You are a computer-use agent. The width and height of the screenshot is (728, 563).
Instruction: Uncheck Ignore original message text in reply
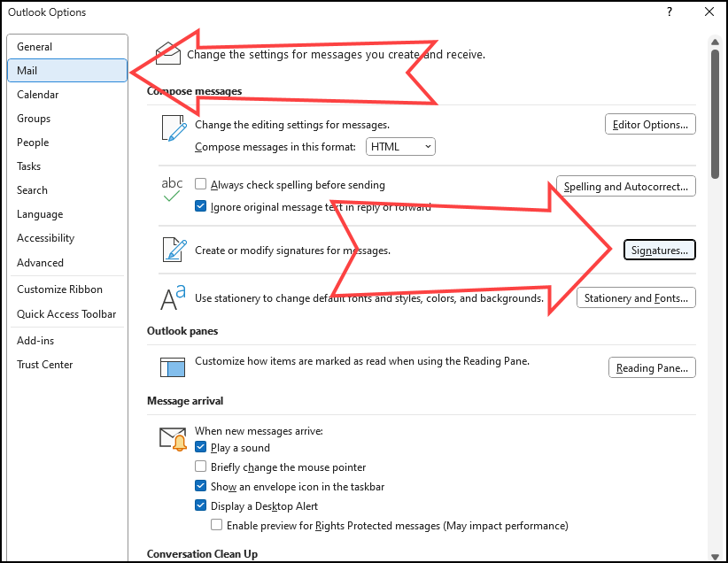200,206
